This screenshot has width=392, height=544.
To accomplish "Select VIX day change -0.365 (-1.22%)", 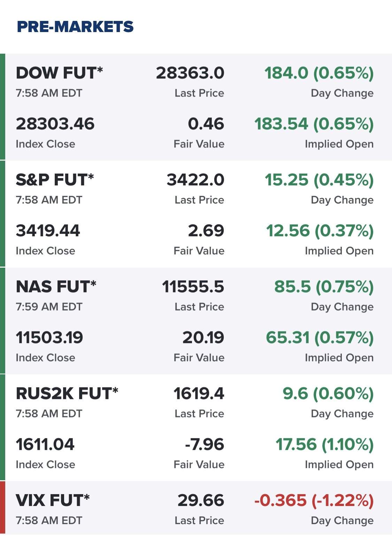I will coord(314,500).
